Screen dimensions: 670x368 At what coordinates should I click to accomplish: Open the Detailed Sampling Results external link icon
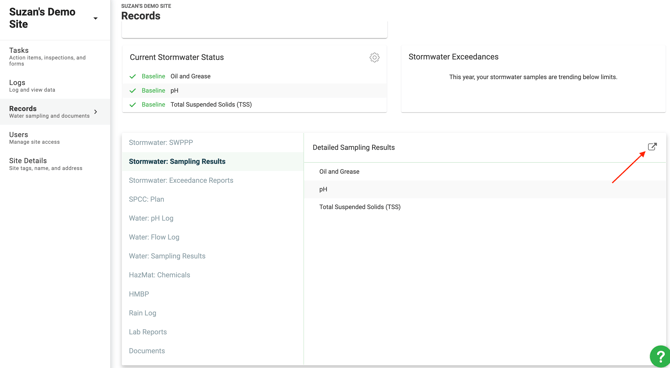[x=652, y=147]
